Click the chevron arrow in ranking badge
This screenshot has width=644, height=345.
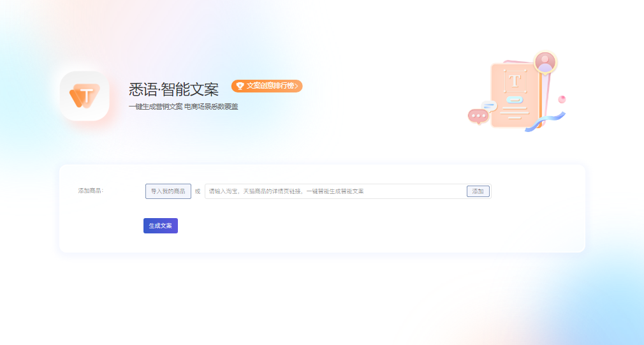(x=296, y=86)
